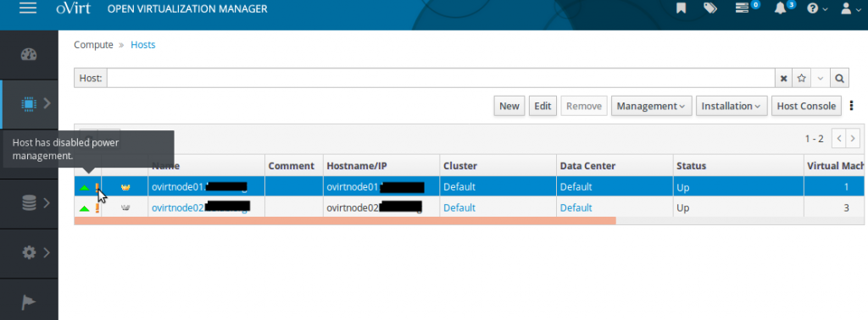Sort by the Hostname/IP column header
The image size is (868, 320).
[x=381, y=166]
